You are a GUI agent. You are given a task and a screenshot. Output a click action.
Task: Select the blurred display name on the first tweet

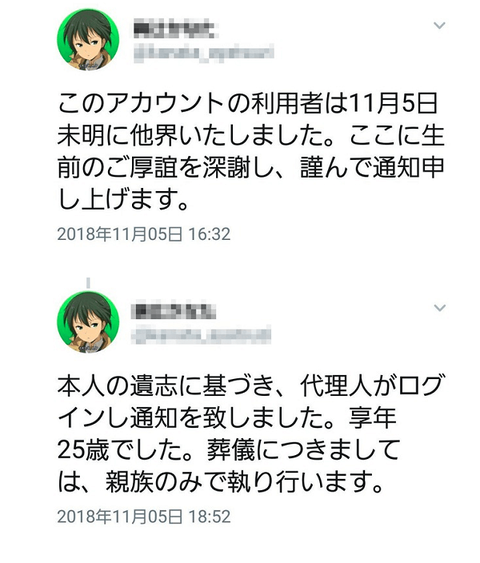tap(174, 30)
